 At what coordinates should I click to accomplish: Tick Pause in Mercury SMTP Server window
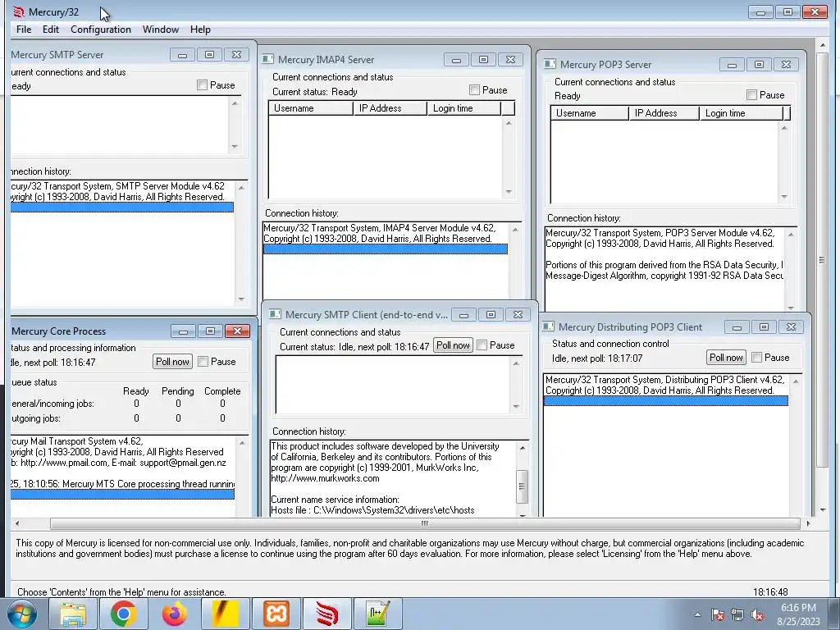202,85
